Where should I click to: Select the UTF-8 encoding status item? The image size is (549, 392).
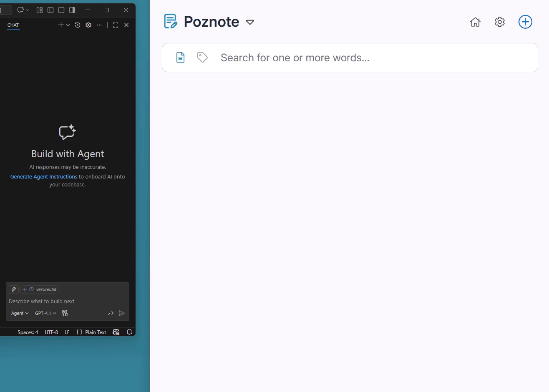point(51,332)
